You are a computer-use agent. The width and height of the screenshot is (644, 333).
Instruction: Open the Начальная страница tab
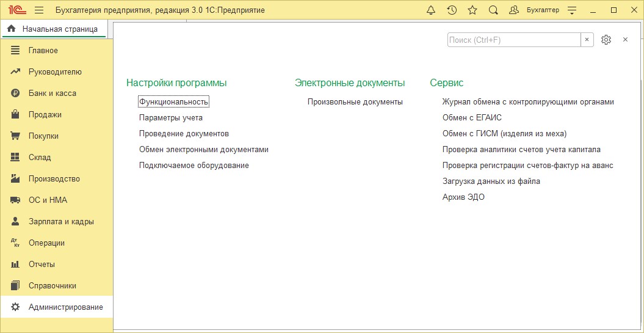click(53, 29)
